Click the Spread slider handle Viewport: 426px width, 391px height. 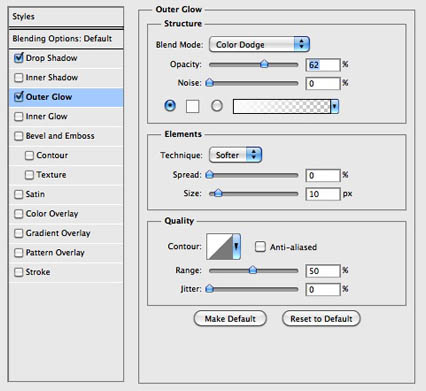[209, 175]
